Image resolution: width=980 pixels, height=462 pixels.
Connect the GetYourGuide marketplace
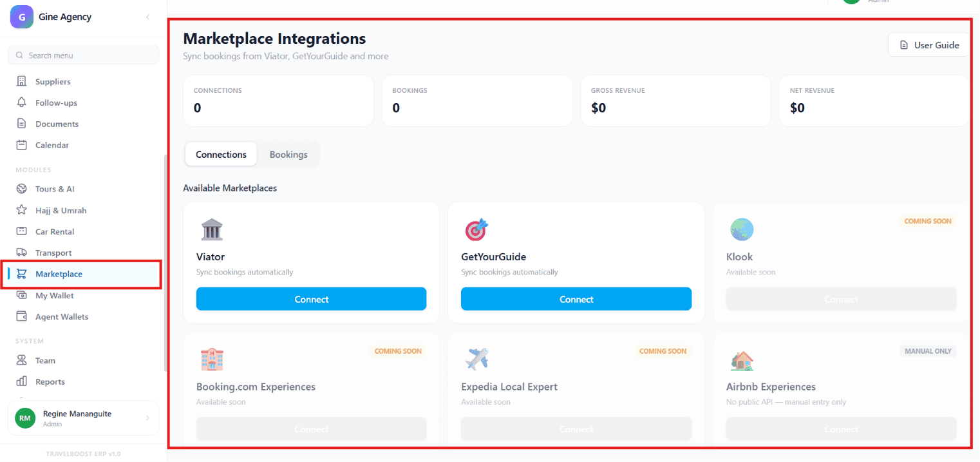point(576,299)
